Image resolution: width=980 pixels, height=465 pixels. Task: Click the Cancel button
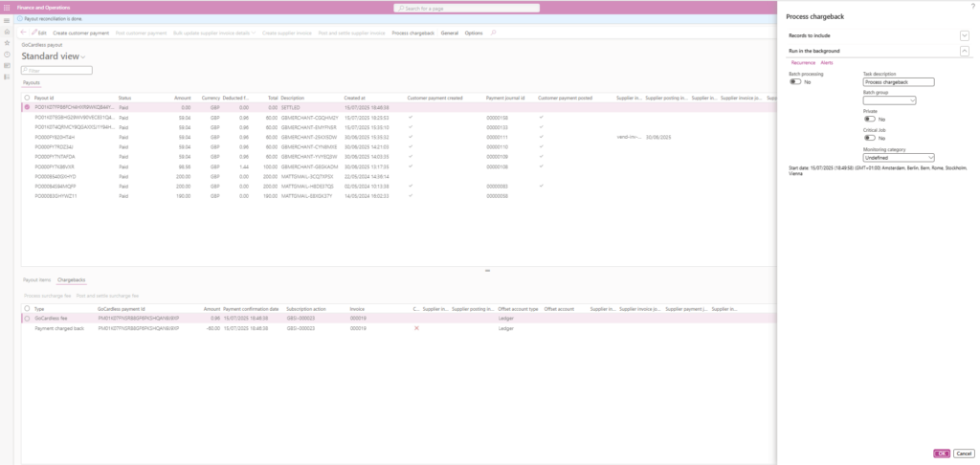(x=964, y=454)
